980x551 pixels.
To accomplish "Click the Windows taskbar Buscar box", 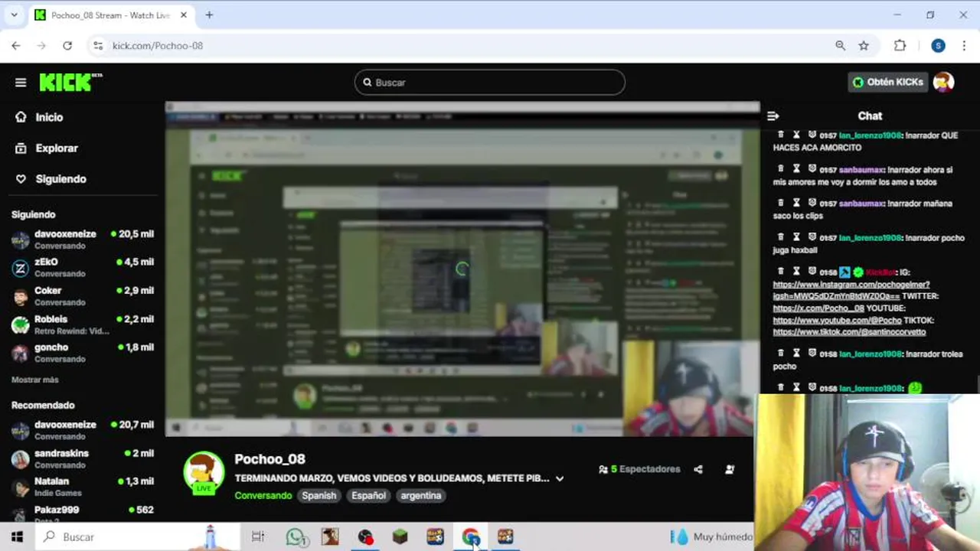I will [x=138, y=536].
